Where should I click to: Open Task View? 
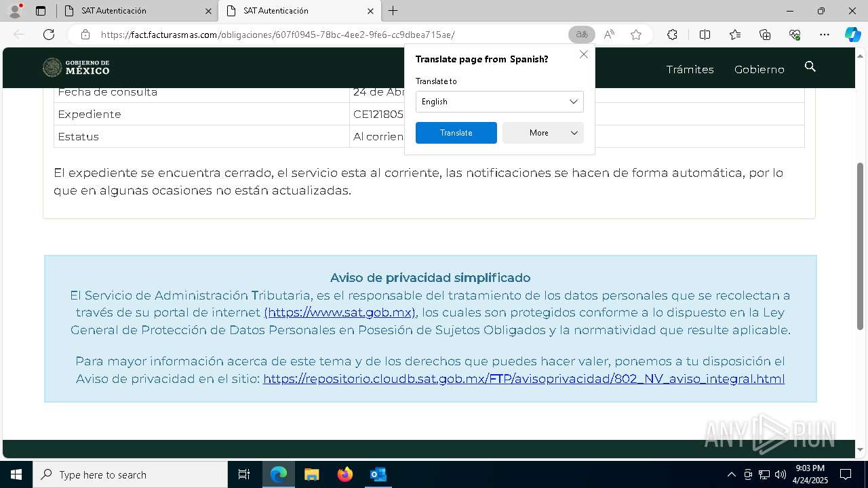pyautogui.click(x=244, y=474)
